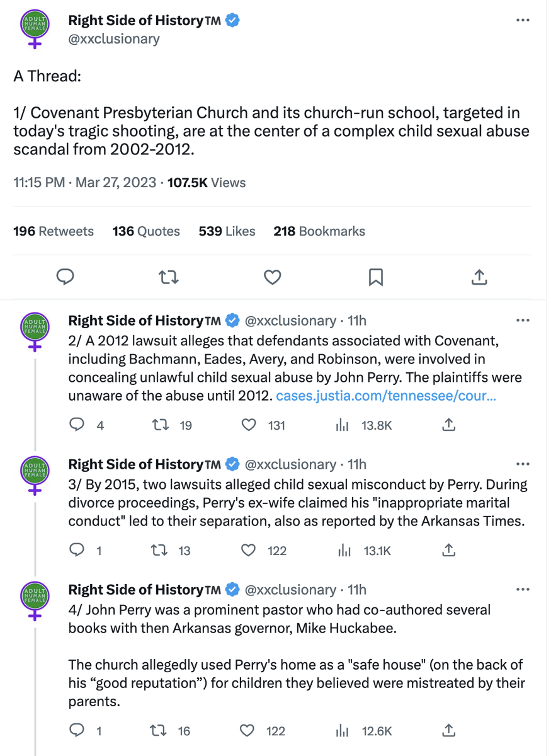Screen dimensions: 551x756
Task: Share the main thread tweet
Action: pos(479,277)
